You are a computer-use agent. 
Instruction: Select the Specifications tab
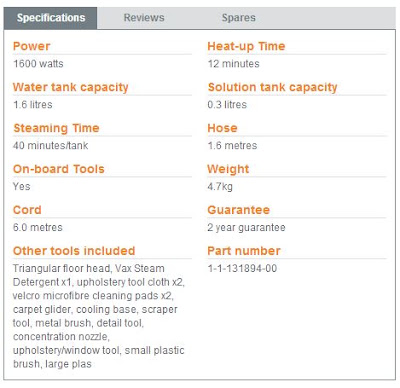click(x=51, y=18)
